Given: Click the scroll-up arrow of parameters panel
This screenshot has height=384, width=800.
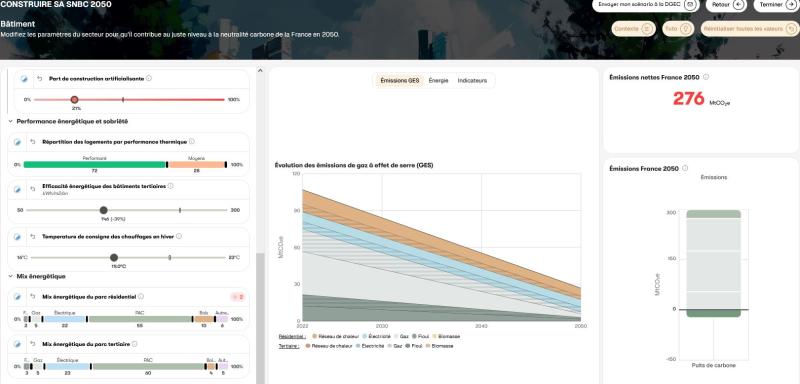Looking at the screenshot, I should pyautogui.click(x=260, y=71).
